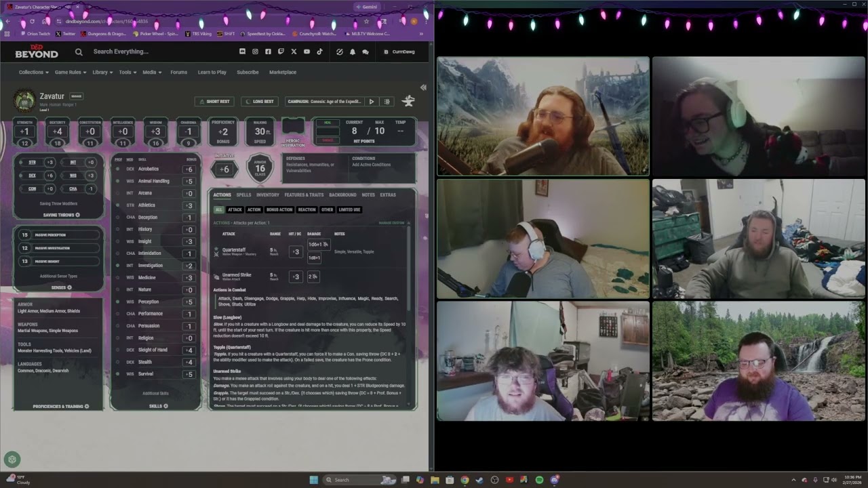Click the D&D Beyond logo
This screenshot has height=488, width=868.
pos(37,52)
